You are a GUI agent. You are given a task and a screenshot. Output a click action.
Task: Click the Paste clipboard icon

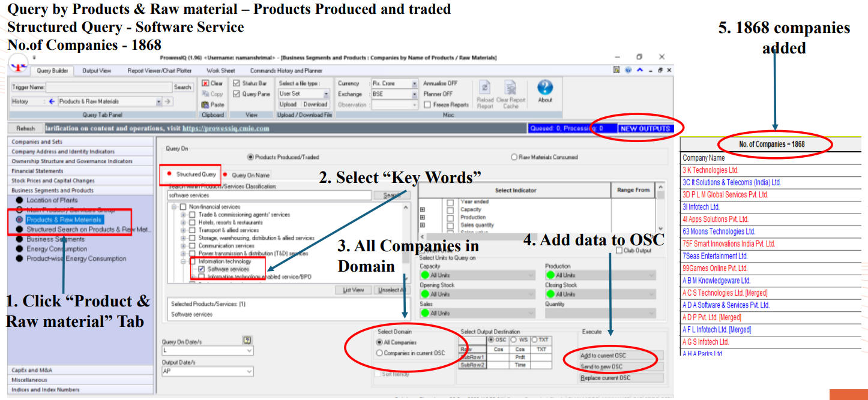205,104
